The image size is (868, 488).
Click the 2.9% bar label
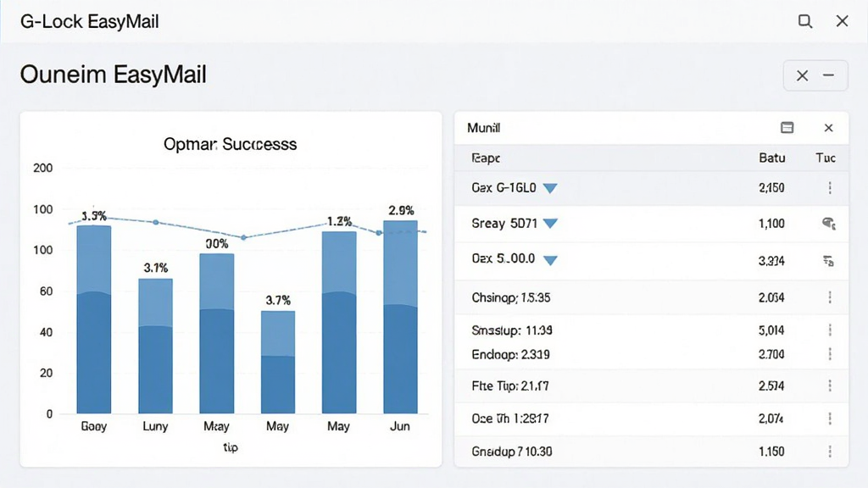pos(401,210)
